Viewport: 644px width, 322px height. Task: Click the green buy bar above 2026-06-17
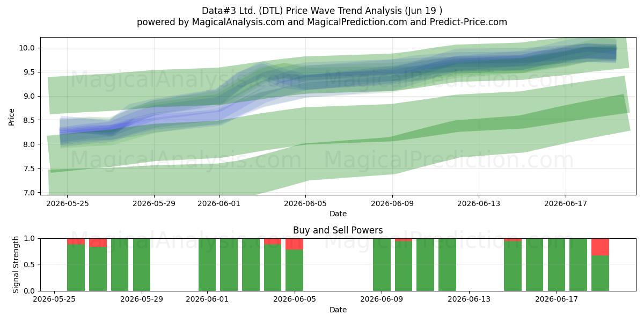point(557,265)
